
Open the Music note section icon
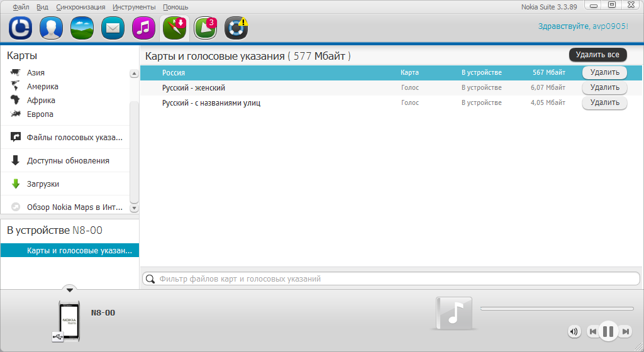pos(143,28)
